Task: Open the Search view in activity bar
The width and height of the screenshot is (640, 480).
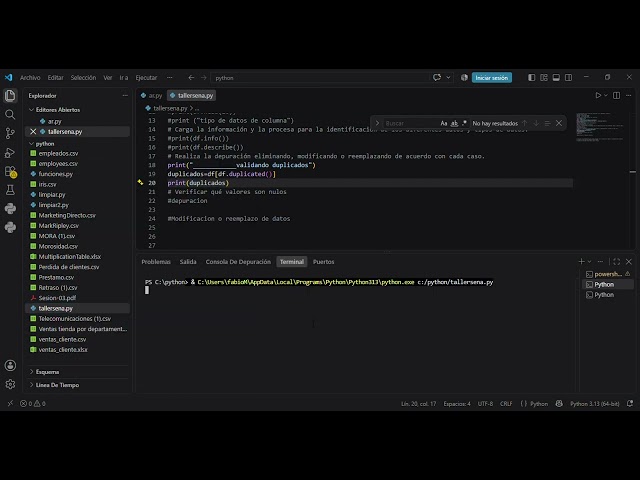Action: pos(10,115)
